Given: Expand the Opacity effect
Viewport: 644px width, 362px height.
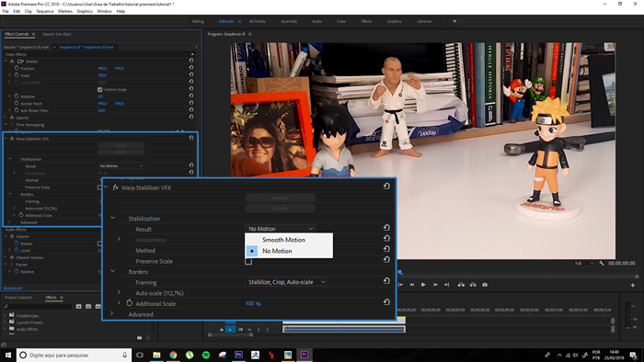Looking at the screenshot, I should (6, 118).
